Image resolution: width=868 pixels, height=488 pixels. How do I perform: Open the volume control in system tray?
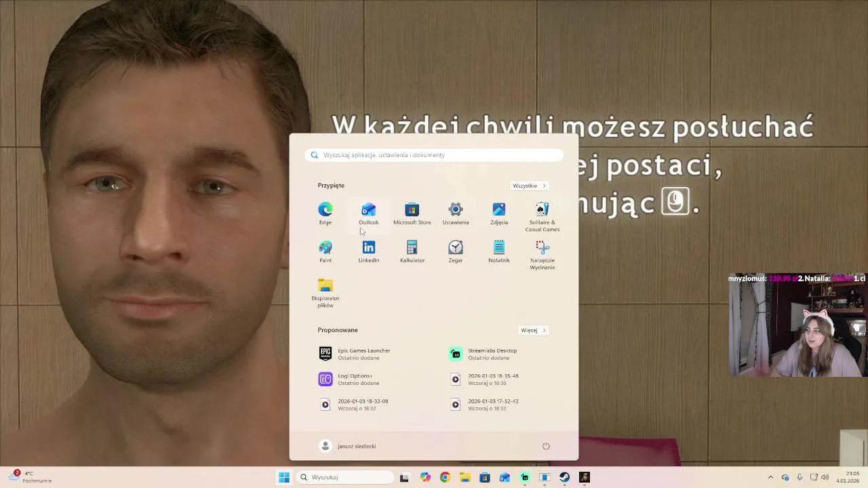click(825, 477)
